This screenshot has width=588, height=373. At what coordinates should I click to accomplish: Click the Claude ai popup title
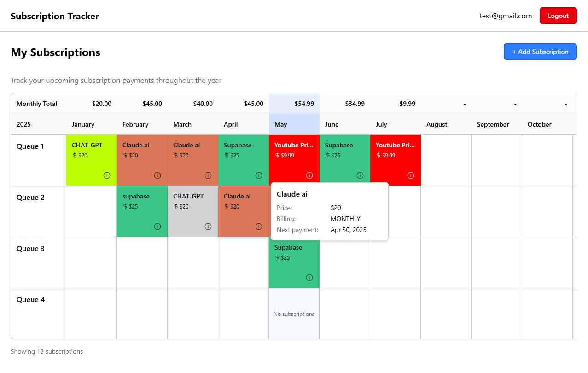click(x=292, y=194)
